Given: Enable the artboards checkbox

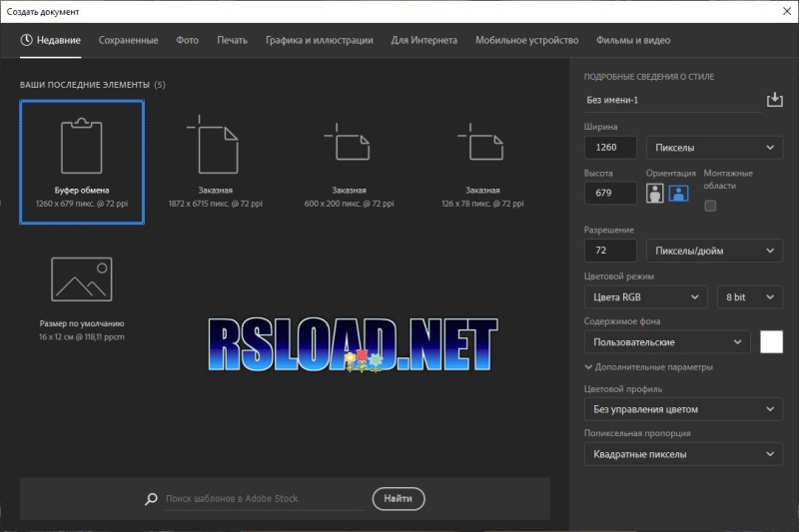Looking at the screenshot, I should (710, 206).
